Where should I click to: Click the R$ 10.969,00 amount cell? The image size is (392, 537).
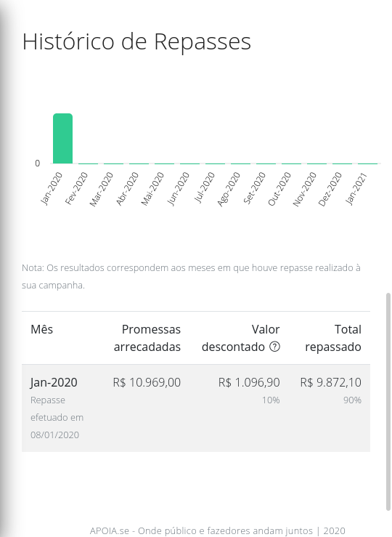point(147,382)
